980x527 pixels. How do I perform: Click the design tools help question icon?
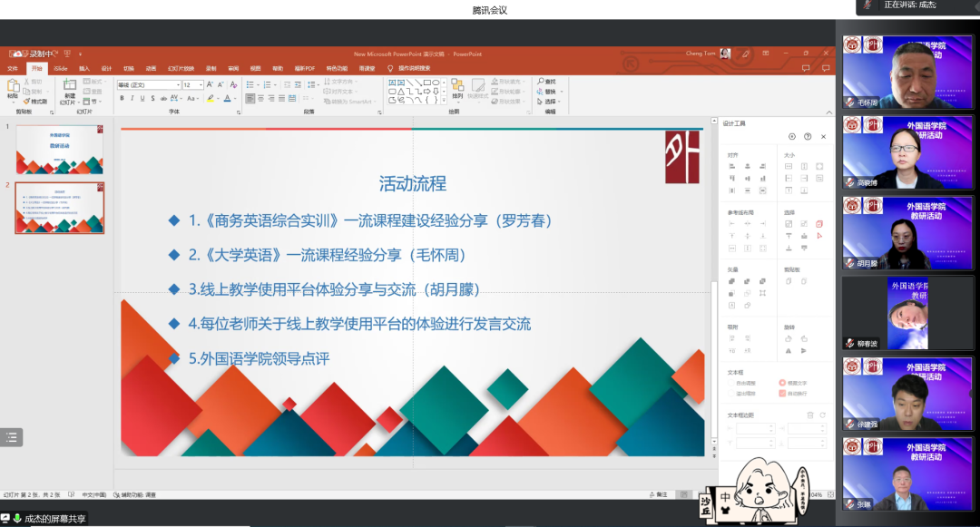[808, 136]
